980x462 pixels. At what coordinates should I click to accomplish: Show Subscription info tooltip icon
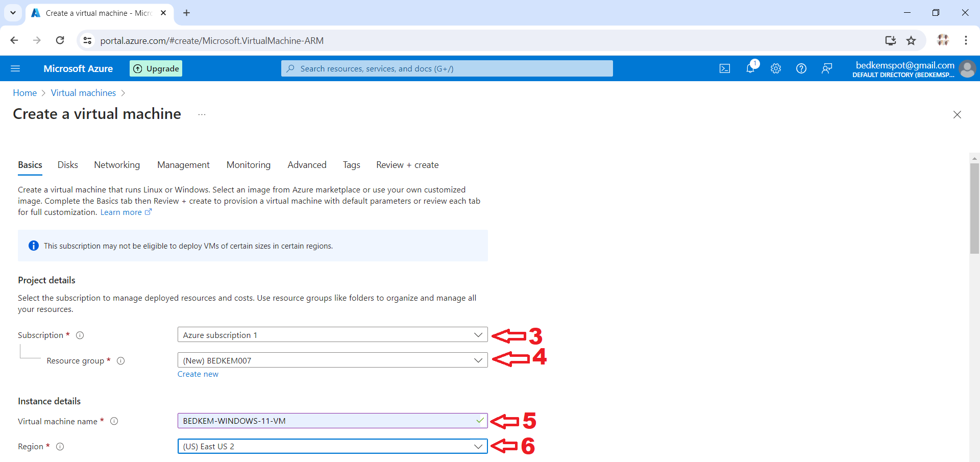point(80,335)
